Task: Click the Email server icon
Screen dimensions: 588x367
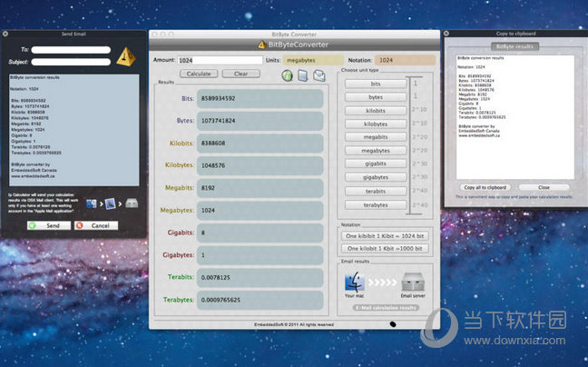Action: (x=413, y=282)
